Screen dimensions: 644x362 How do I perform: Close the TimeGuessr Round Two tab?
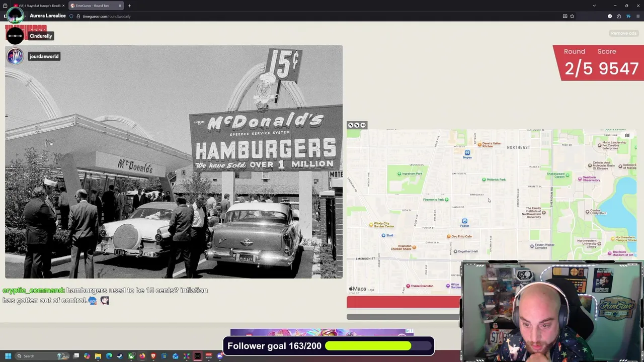pos(120,6)
